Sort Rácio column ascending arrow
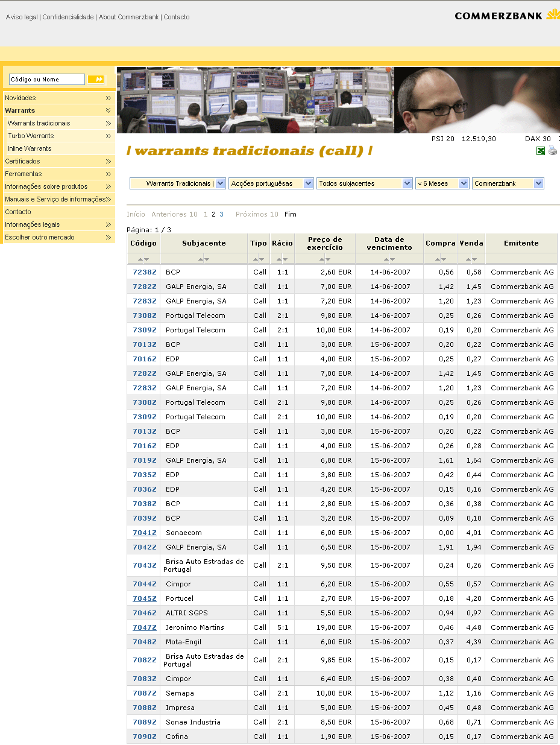The image size is (560, 745). coord(279,259)
